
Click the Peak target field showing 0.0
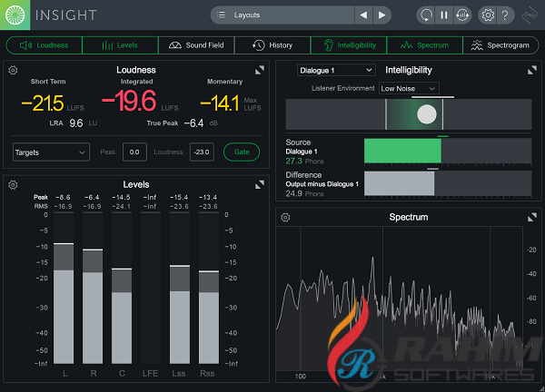pyautogui.click(x=134, y=152)
